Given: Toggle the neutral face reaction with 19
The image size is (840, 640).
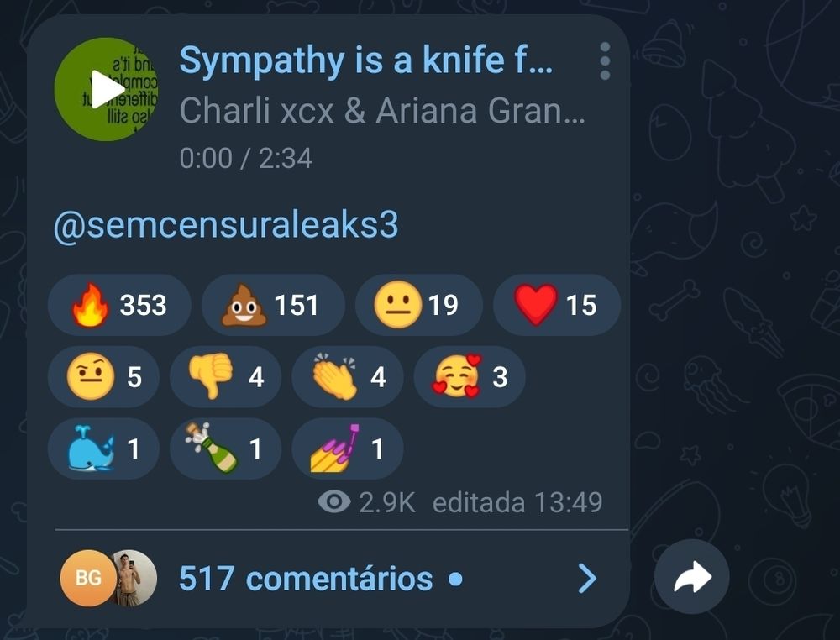Looking at the screenshot, I should click(x=419, y=305).
